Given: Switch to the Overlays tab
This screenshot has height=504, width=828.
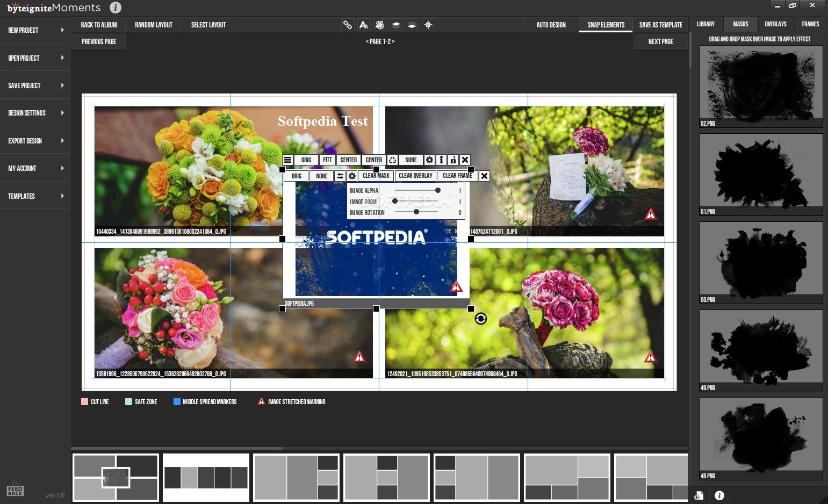Looking at the screenshot, I should (x=775, y=24).
